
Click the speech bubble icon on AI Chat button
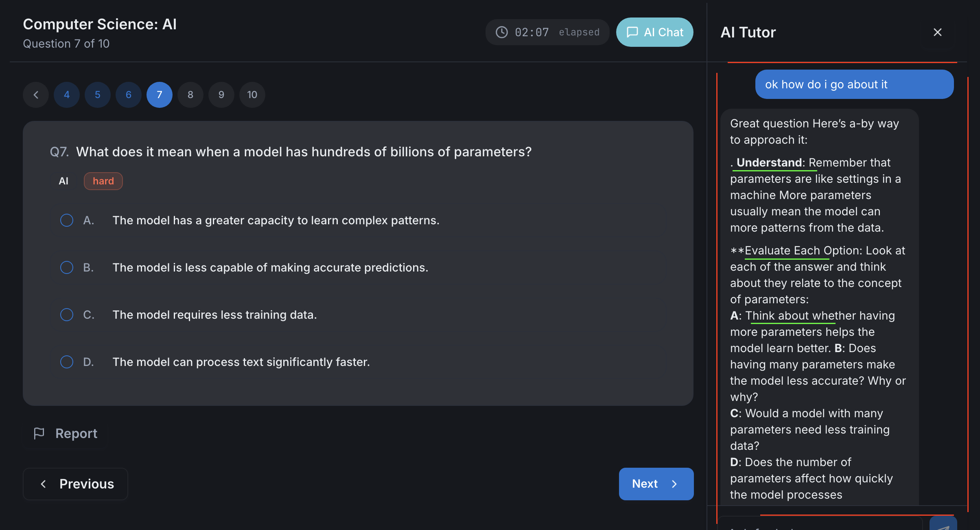[632, 32]
